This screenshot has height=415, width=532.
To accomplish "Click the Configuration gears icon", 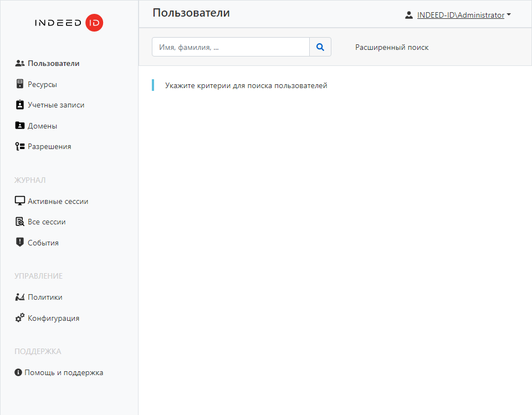I will point(20,318).
